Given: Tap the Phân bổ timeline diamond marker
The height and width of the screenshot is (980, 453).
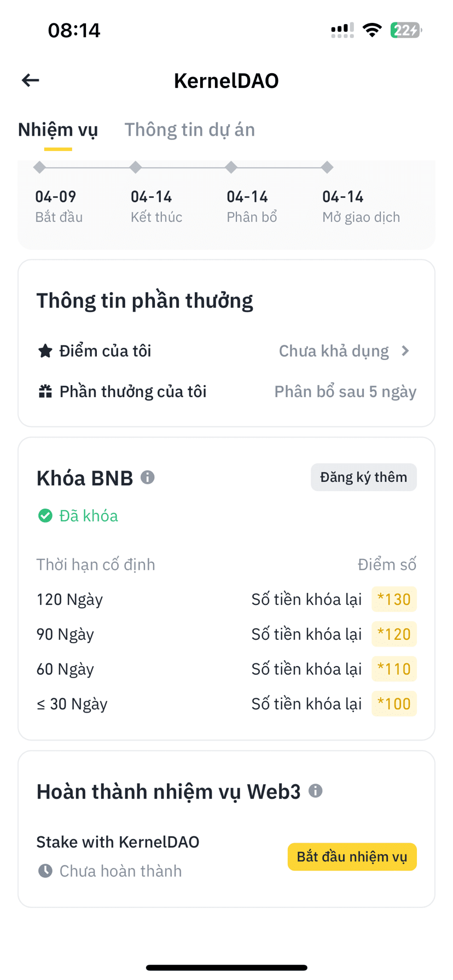Looking at the screenshot, I should 231,167.
